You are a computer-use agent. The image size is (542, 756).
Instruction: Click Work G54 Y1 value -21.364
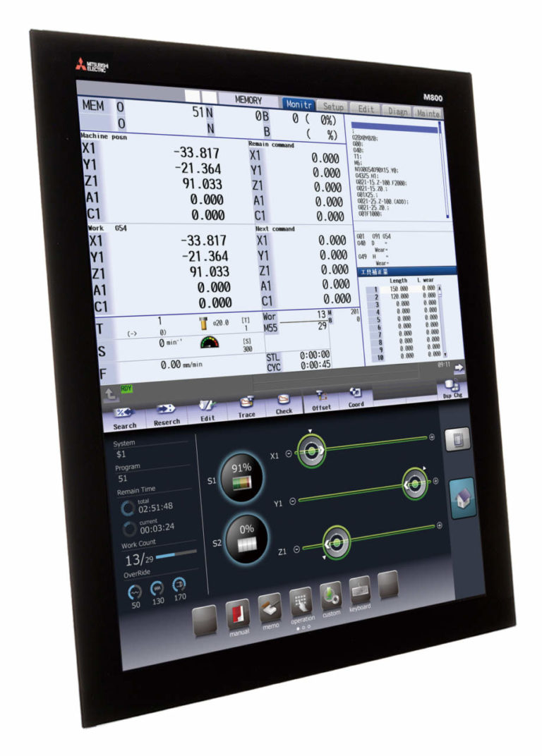pos(205,256)
